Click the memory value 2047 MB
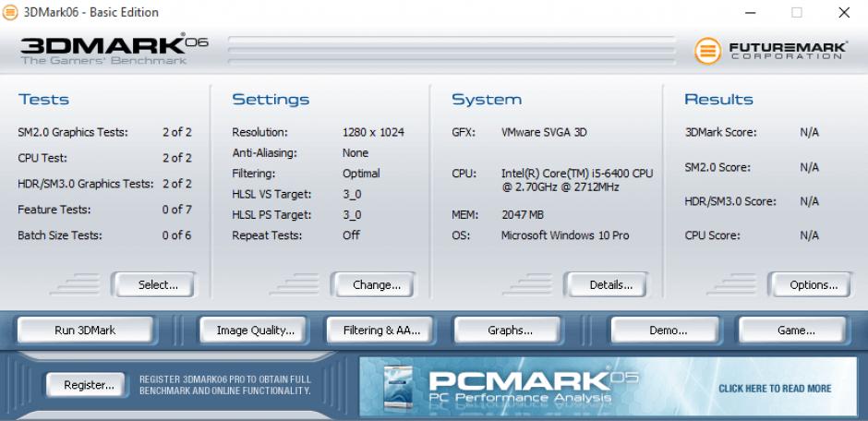868x421 pixels. (522, 214)
